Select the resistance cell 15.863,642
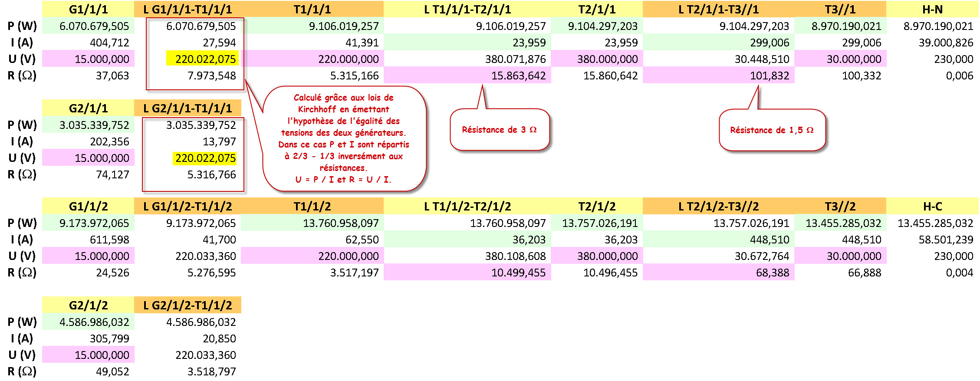This screenshot has height=381, width=980. (518, 76)
